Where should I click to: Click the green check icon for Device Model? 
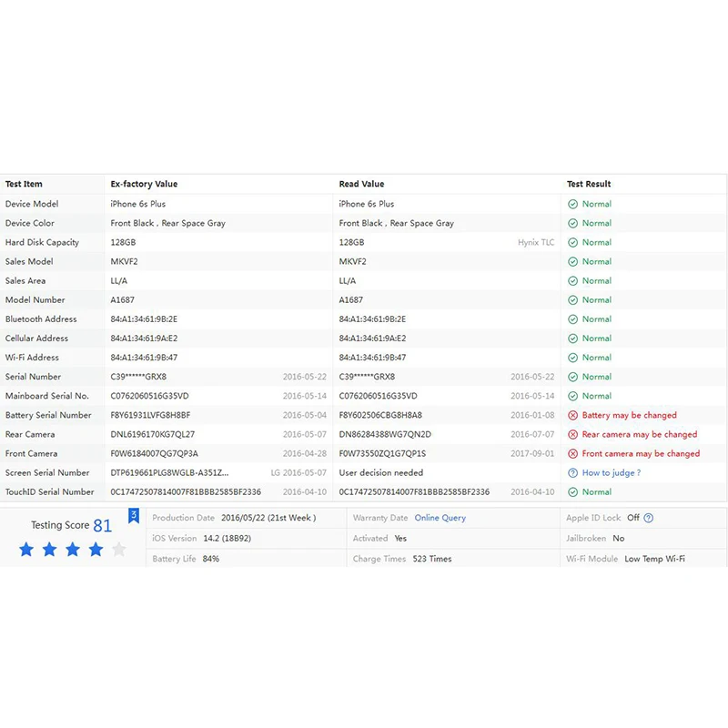click(x=573, y=204)
